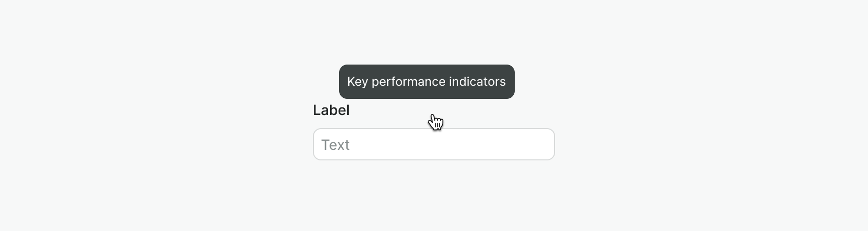Viewport: 868px width, 231px height.
Task: Click the Text input field
Action: pos(433,145)
